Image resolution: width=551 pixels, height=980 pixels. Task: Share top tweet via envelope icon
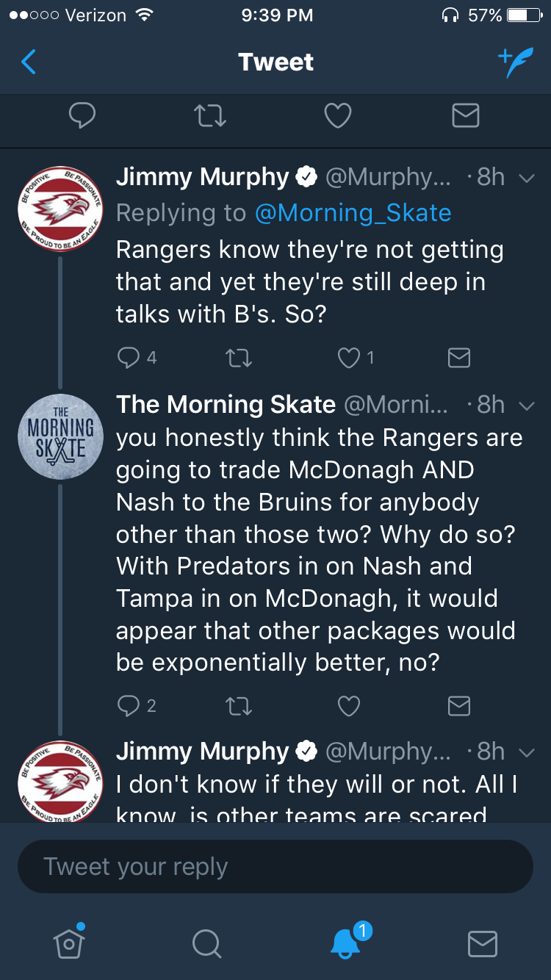click(x=465, y=116)
